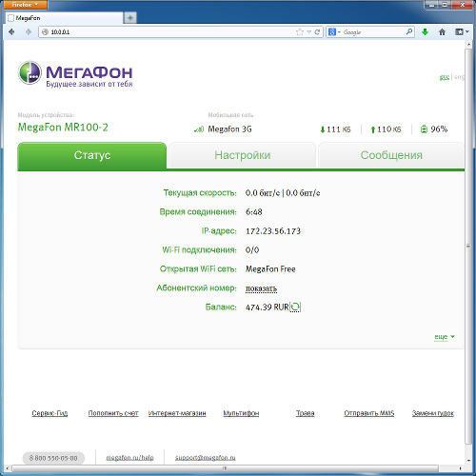
Task: Reload the page using refresh icon
Action: [x=317, y=32]
